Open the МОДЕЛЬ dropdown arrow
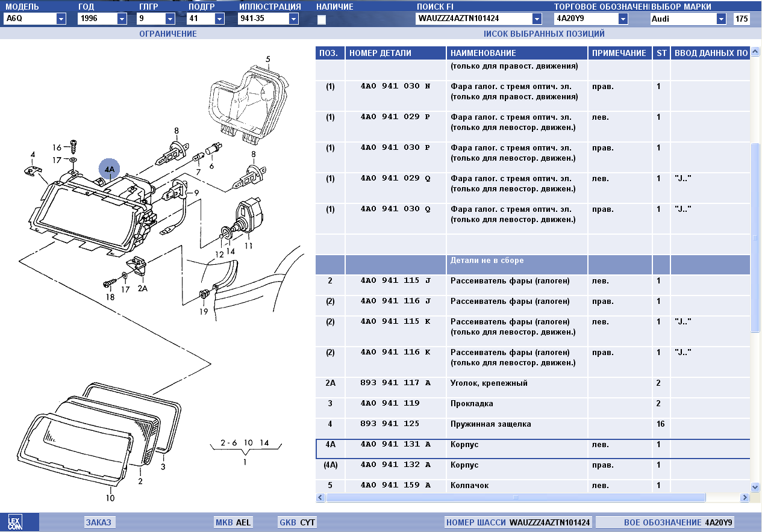 (61, 19)
